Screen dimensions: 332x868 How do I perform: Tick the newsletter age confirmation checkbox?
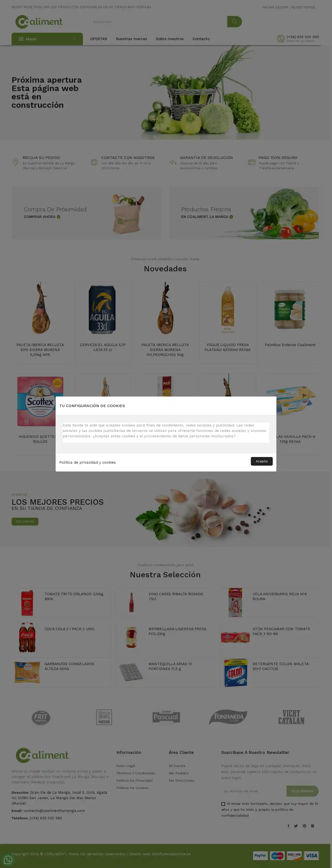(223, 804)
